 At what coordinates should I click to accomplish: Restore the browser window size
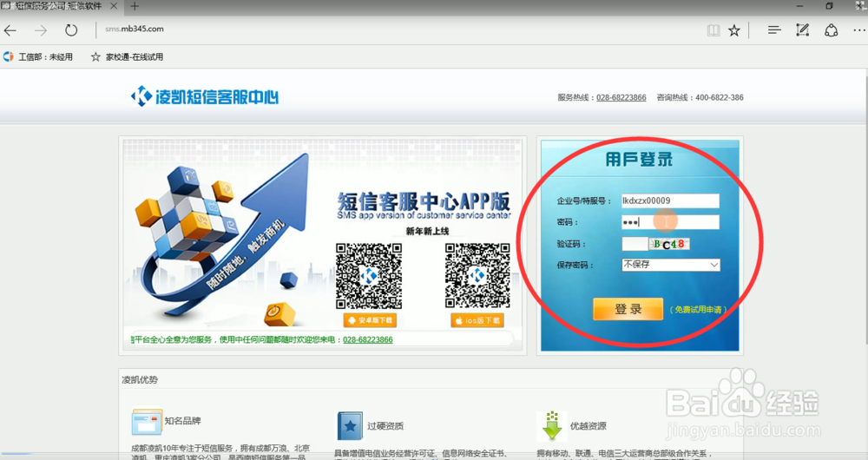coord(829,6)
